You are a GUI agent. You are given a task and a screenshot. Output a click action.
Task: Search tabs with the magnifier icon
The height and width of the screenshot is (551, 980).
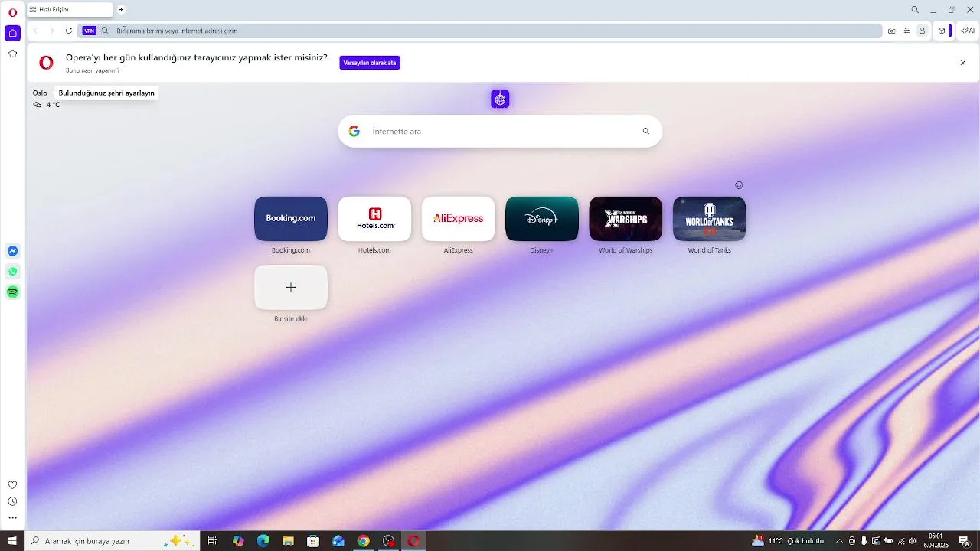[x=915, y=10]
